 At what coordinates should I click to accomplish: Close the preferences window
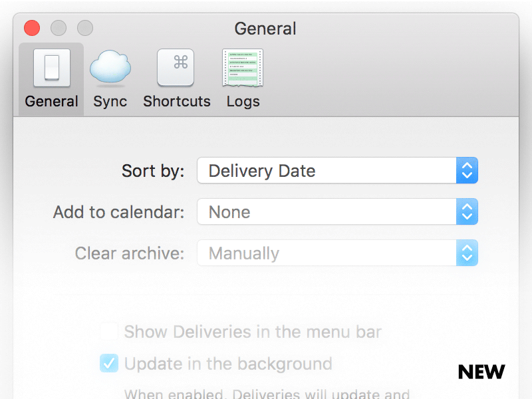pos(31,29)
